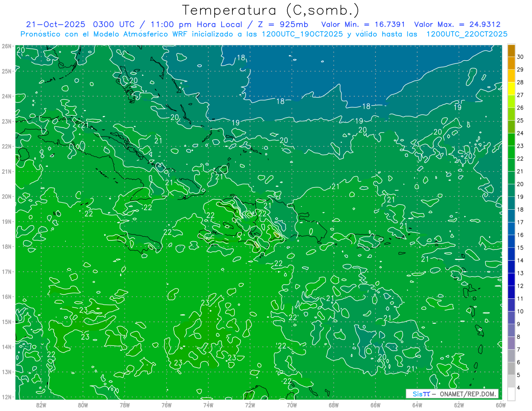Click the 11:00 pm Hora Local text
The width and height of the screenshot is (532, 411).
click(196, 24)
